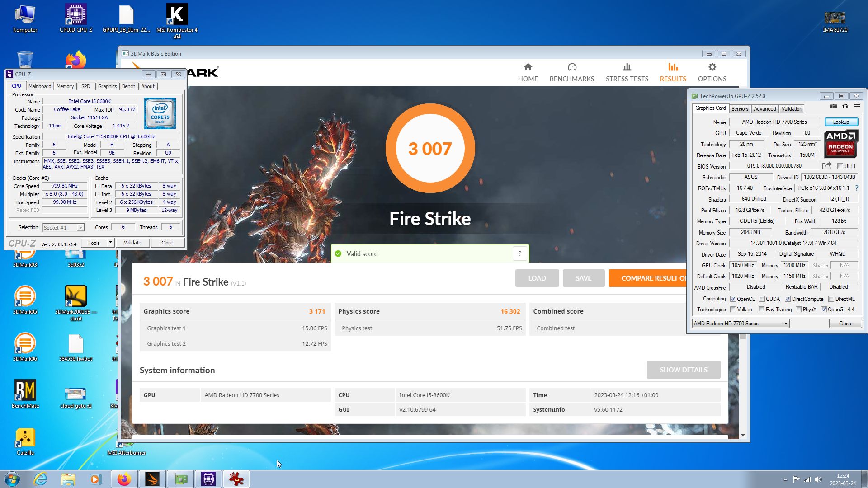Open the Komputer desktop icon

pyautogui.click(x=25, y=19)
